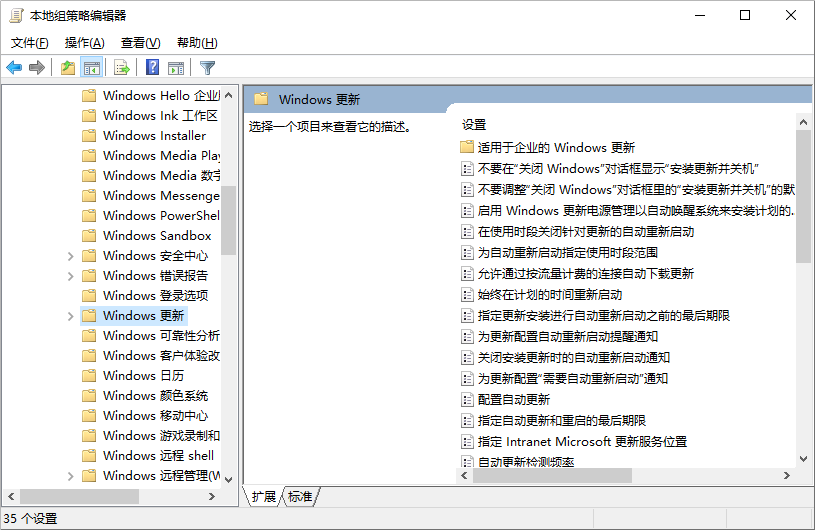
Task: Click settings list horizontal scrollbar thumb
Action: (x=553, y=475)
